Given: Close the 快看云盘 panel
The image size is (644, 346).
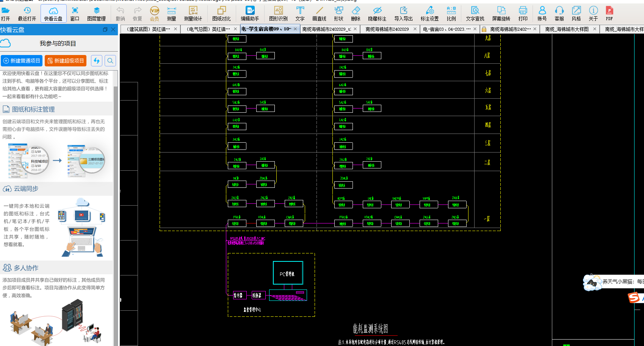Looking at the screenshot, I should 113,30.
